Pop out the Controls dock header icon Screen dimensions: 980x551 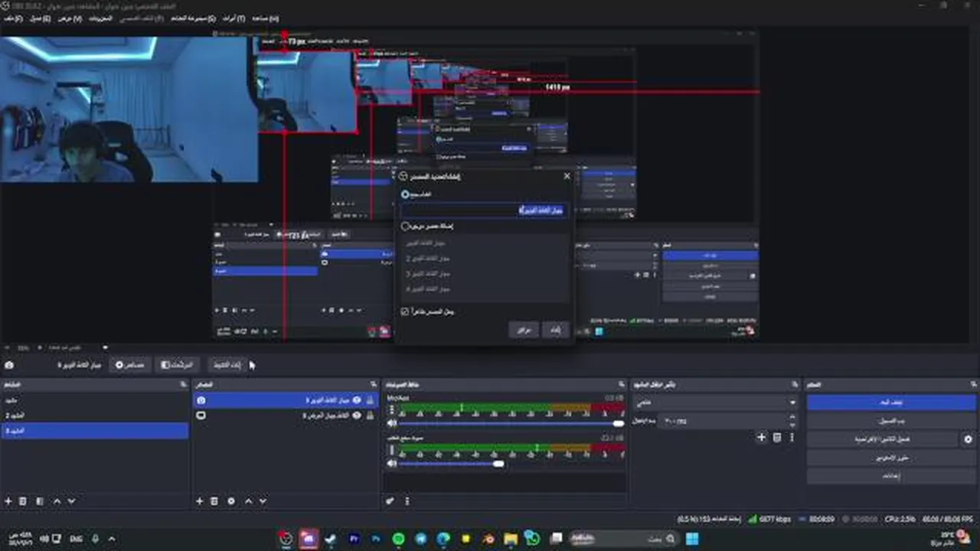[974, 384]
